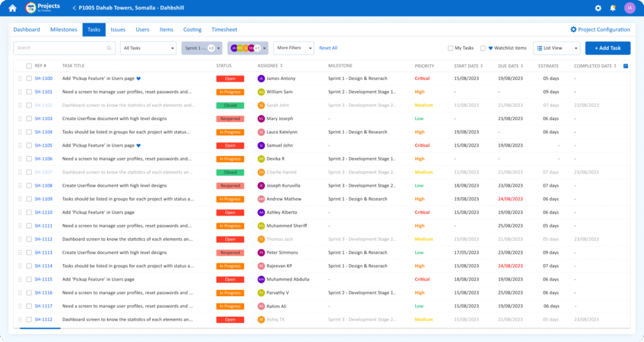Go back using the arrow before P1005
This screenshot has height=342, width=644.
(x=74, y=8)
